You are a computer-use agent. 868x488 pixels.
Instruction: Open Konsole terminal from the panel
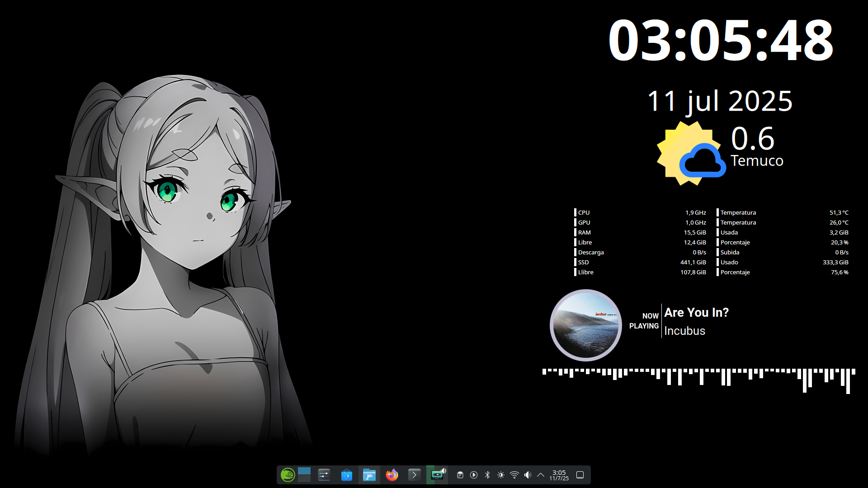(414, 475)
